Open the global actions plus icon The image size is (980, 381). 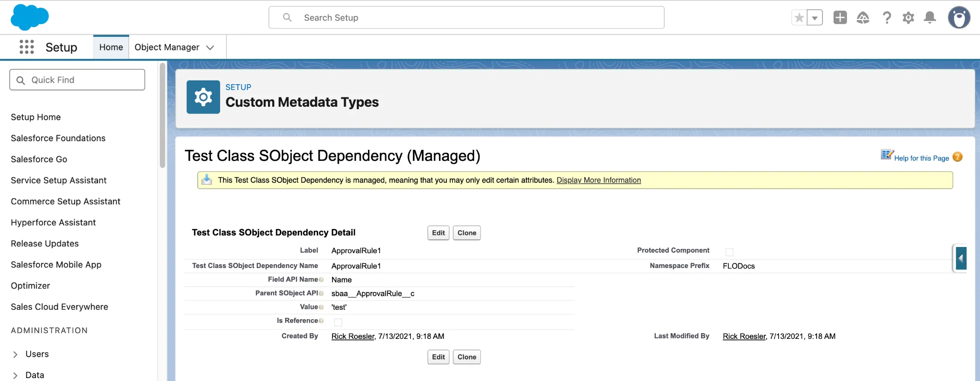[840, 18]
